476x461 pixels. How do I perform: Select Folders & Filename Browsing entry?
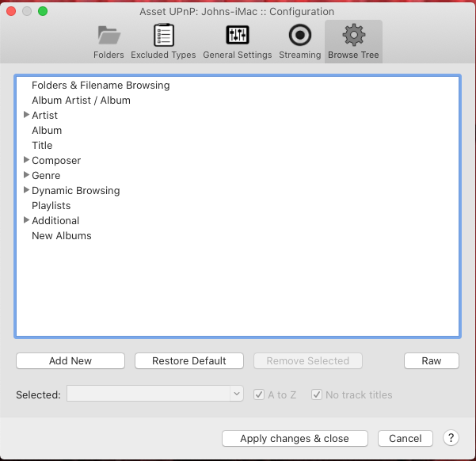pos(101,85)
